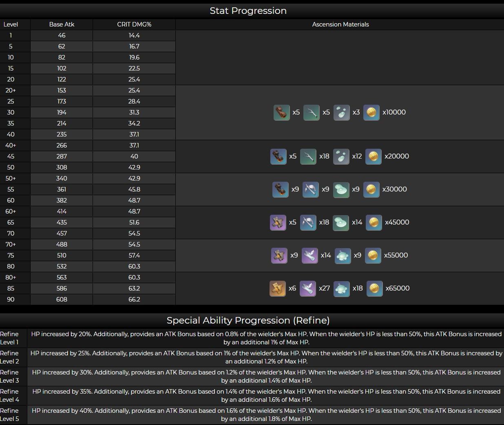Click the description starting 'HP increased by 35%'
Screen dimensions: 504x425
266,396
